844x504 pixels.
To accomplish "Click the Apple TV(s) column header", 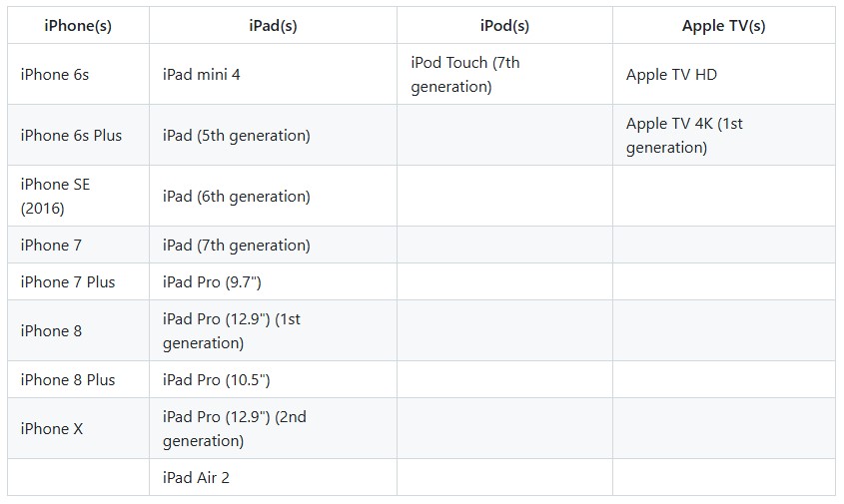I will pos(723,26).
